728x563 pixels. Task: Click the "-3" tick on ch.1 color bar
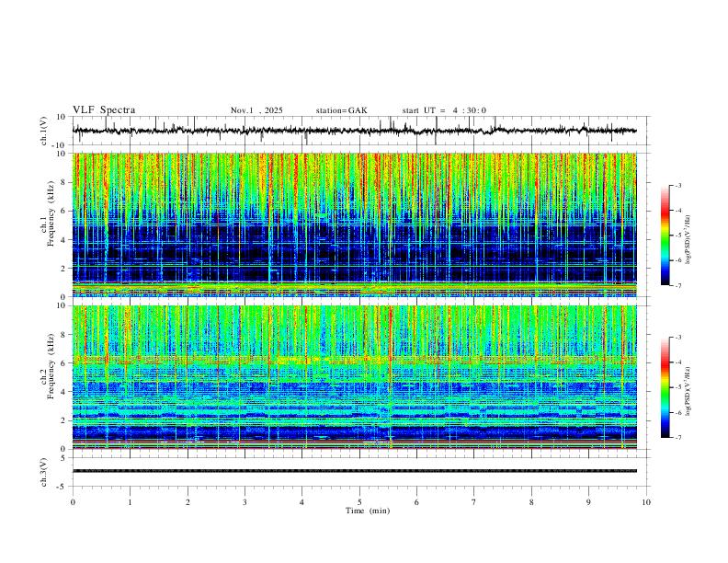pos(677,186)
